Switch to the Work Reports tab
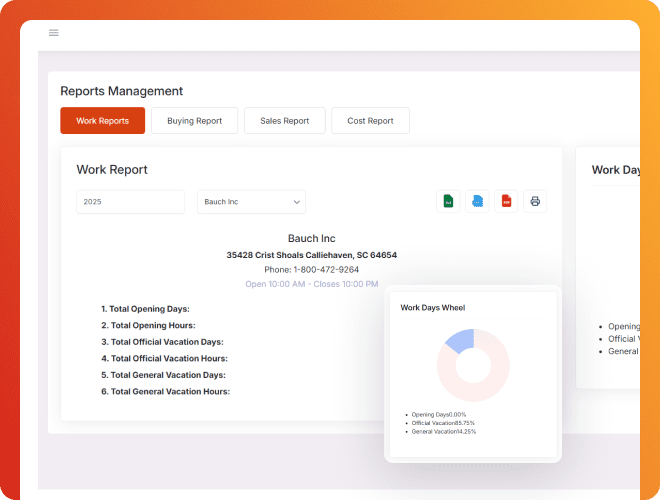Image resolution: width=660 pixels, height=500 pixels. [x=102, y=121]
